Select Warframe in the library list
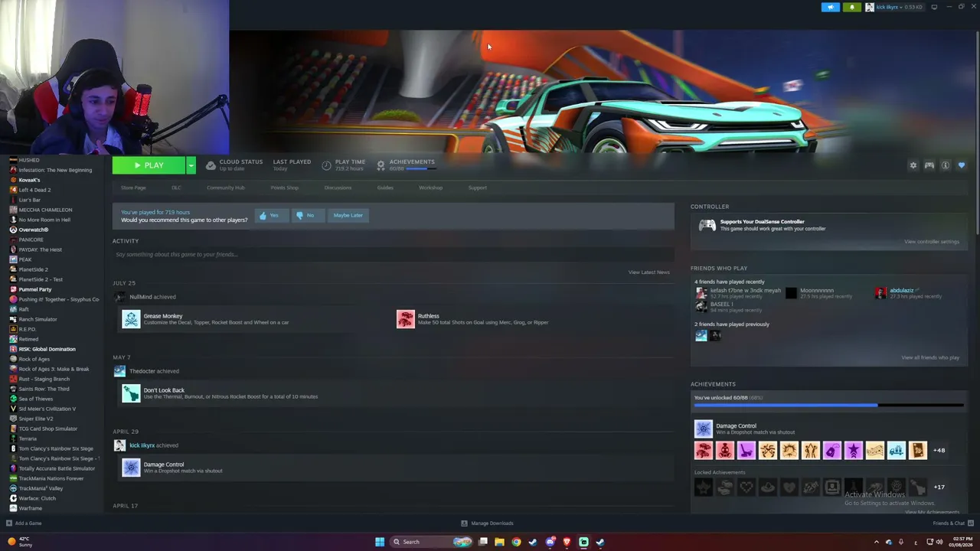980x551 pixels. click(30, 508)
